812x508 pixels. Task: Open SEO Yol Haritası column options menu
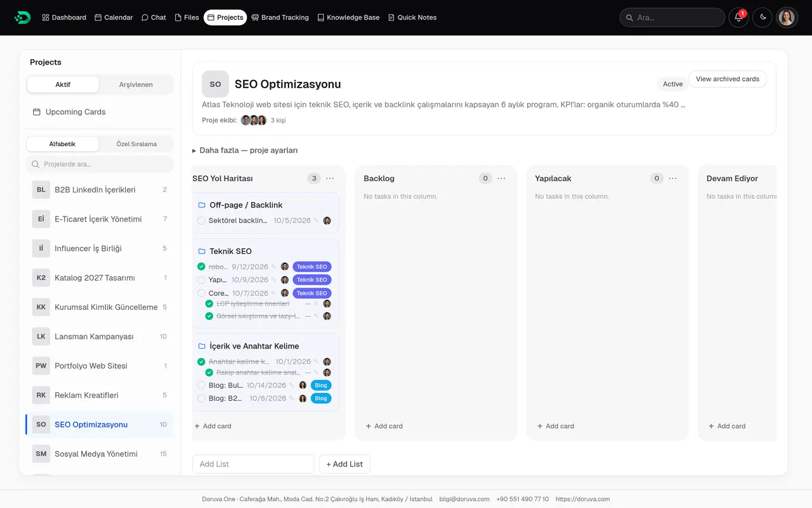330,178
